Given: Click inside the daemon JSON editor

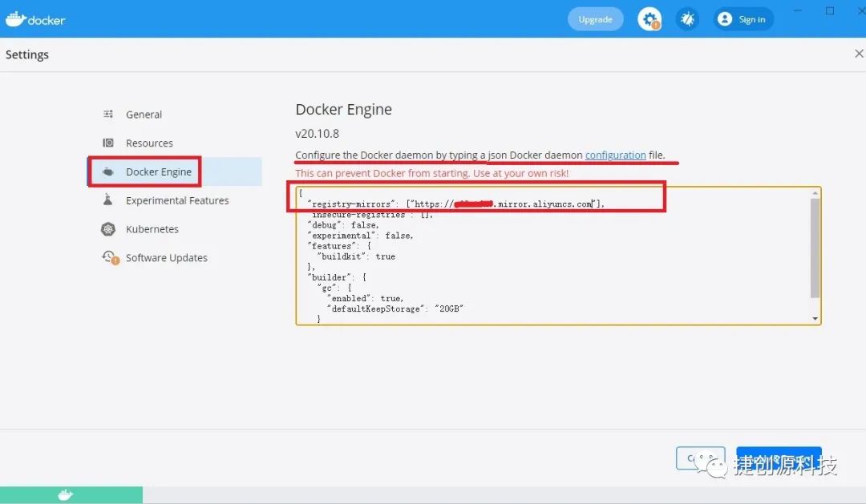Looking at the screenshot, I should coord(558,256).
